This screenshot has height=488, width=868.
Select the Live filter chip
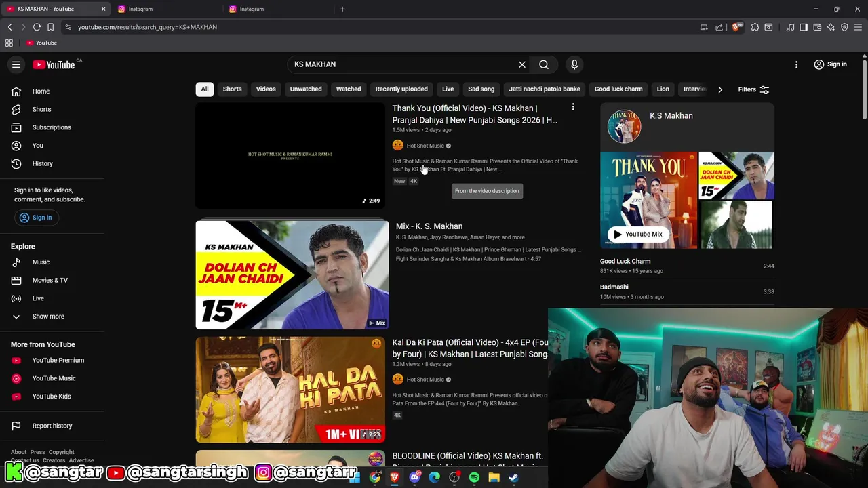pyautogui.click(x=448, y=89)
